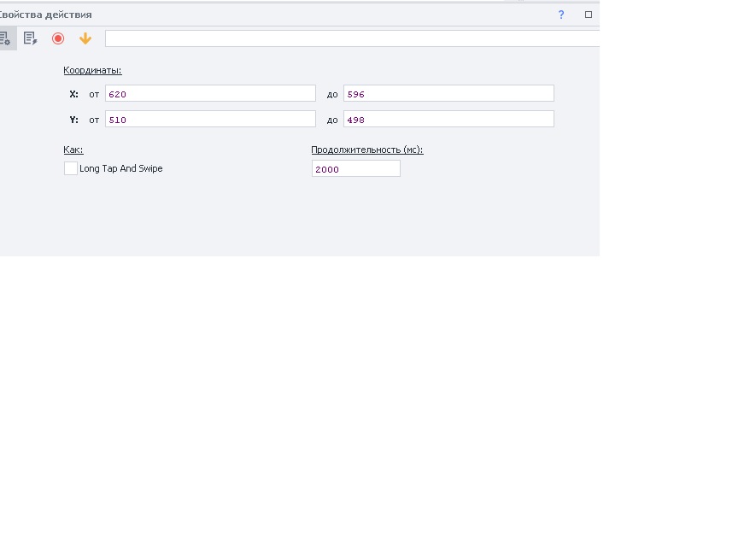Click the Y: coordinate label
Screen dimensions: 756x540
pos(73,120)
